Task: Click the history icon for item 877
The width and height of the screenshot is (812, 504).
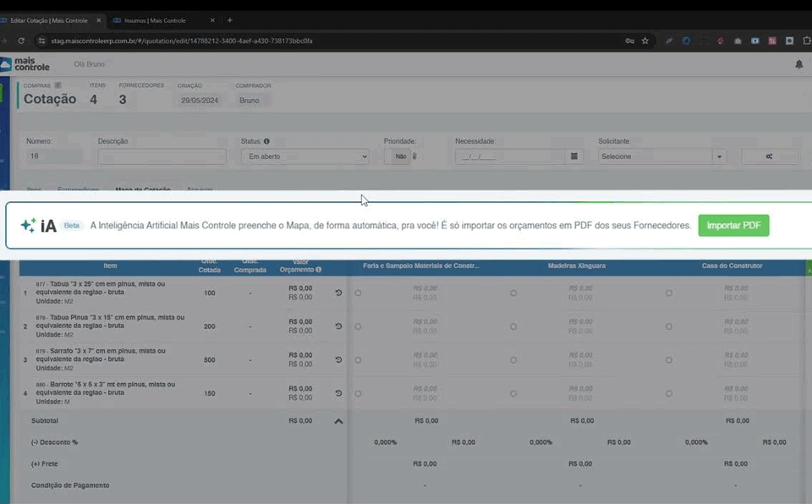Action: [338, 293]
